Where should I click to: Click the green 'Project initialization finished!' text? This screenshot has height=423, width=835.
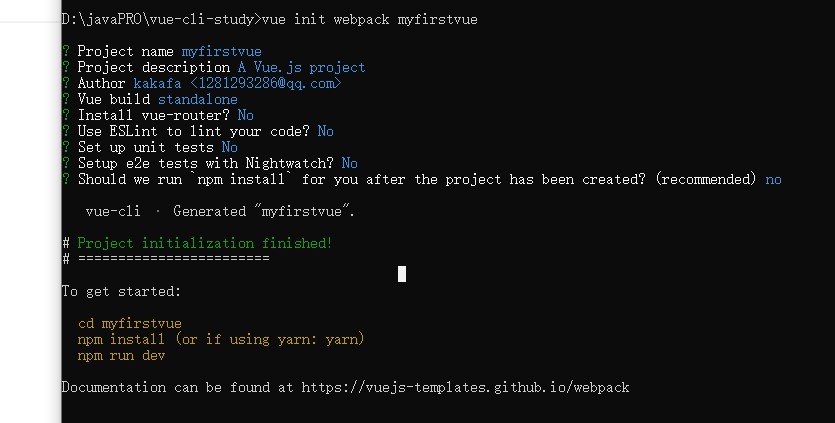205,243
